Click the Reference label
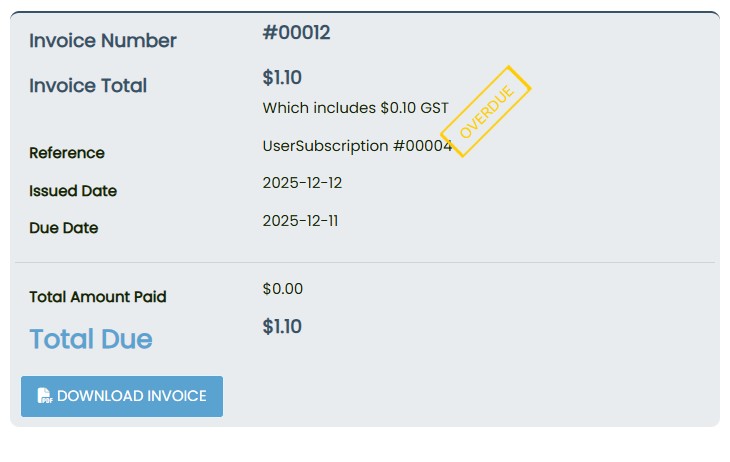The height and width of the screenshot is (462, 730). (x=67, y=153)
